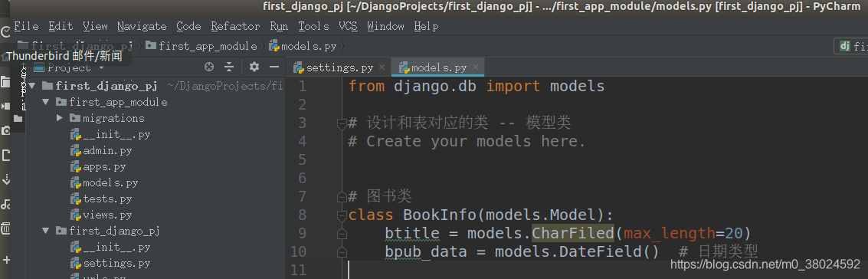Click the first_app_module breadcrumb
Image resolution: width=868 pixels, height=279 pixels.
[x=201, y=46]
